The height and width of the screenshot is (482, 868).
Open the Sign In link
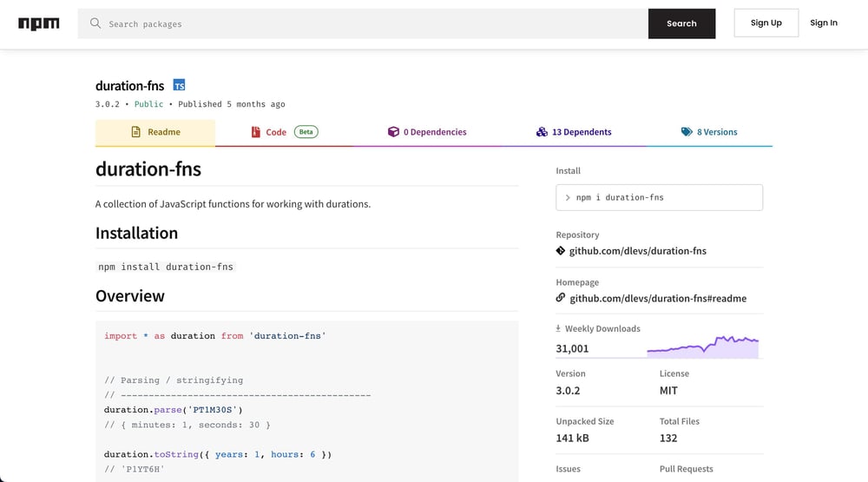pos(824,23)
